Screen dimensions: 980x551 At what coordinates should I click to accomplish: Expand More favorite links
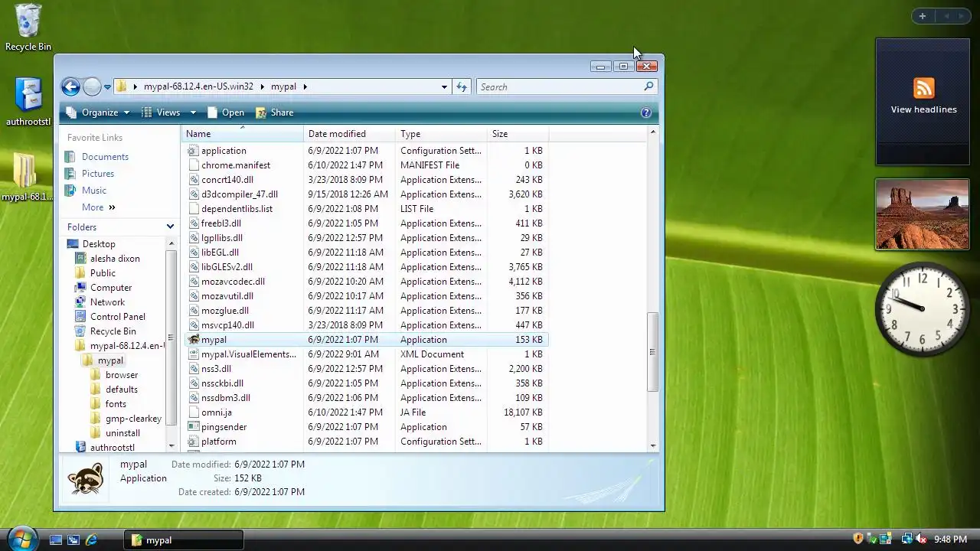(98, 207)
